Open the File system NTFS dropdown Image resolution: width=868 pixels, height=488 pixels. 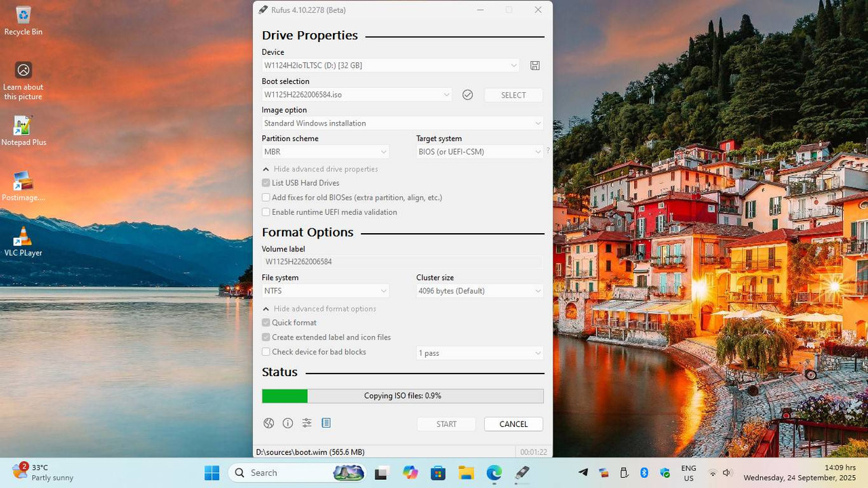[325, 291]
